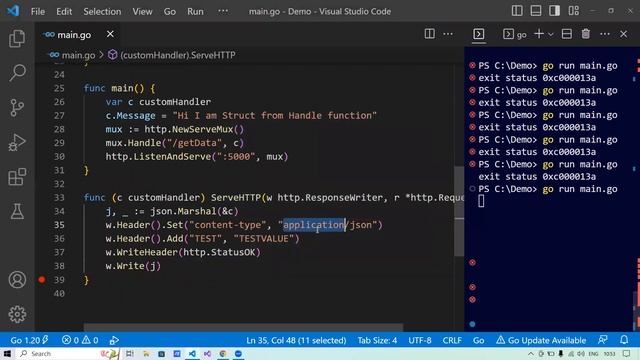The image size is (640, 360).
Task: Click Go 1.20 version in status bar
Action: (29, 340)
